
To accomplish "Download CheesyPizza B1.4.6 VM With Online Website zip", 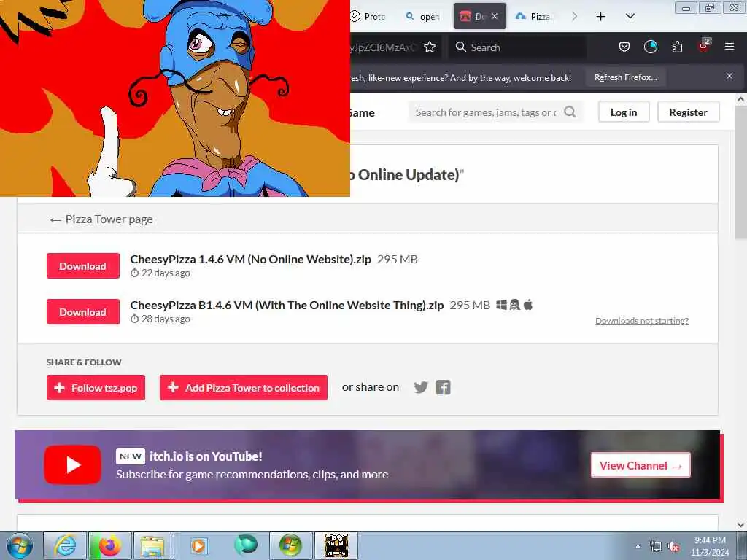I will click(83, 312).
